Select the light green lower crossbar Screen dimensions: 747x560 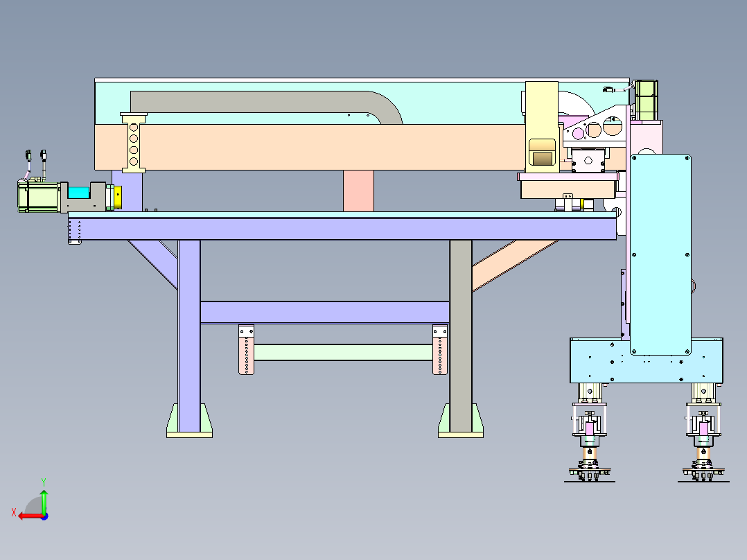point(343,352)
